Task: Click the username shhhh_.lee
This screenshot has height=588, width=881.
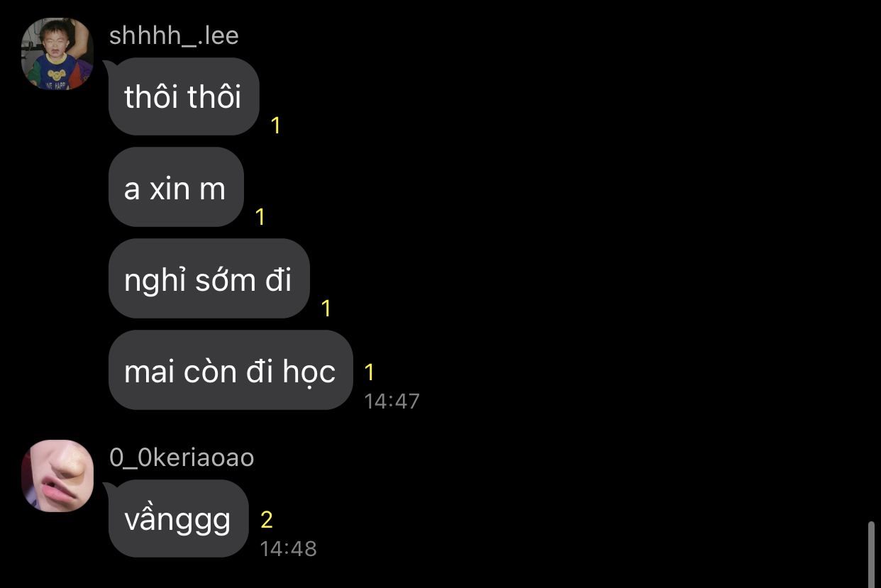Action: pyautogui.click(x=174, y=35)
